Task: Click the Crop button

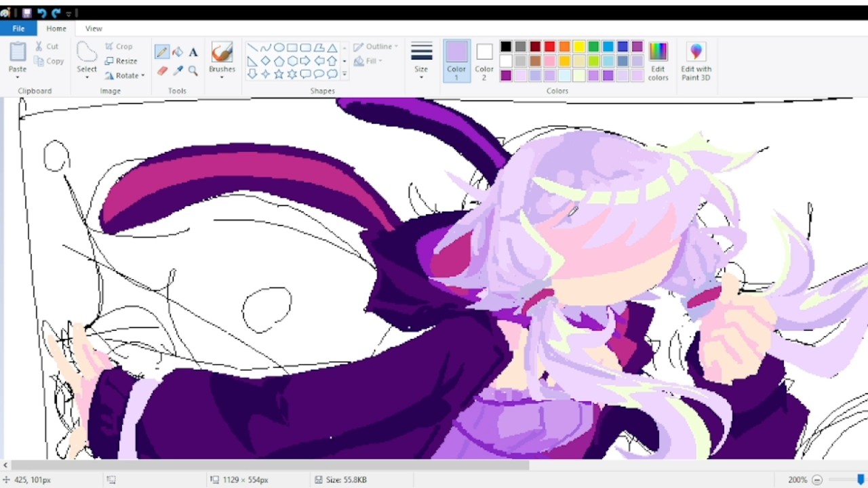Action: pyautogui.click(x=119, y=47)
